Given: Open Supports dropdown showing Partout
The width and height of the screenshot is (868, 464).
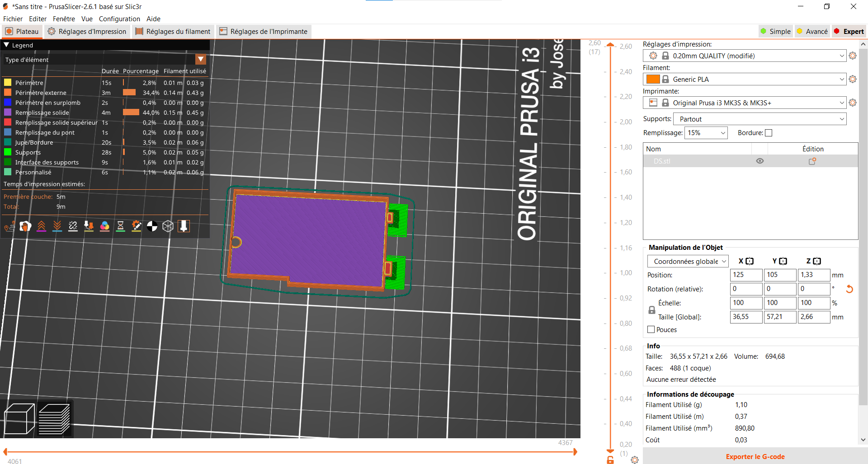Looking at the screenshot, I should coord(759,119).
